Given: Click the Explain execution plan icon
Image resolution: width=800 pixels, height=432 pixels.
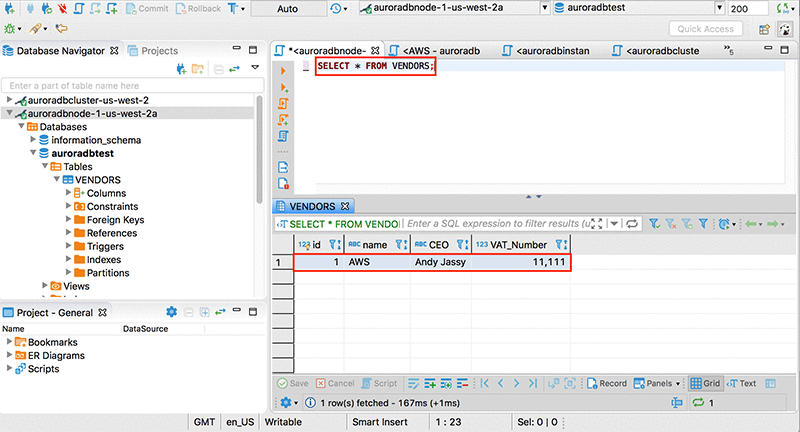Looking at the screenshot, I should (x=283, y=136).
